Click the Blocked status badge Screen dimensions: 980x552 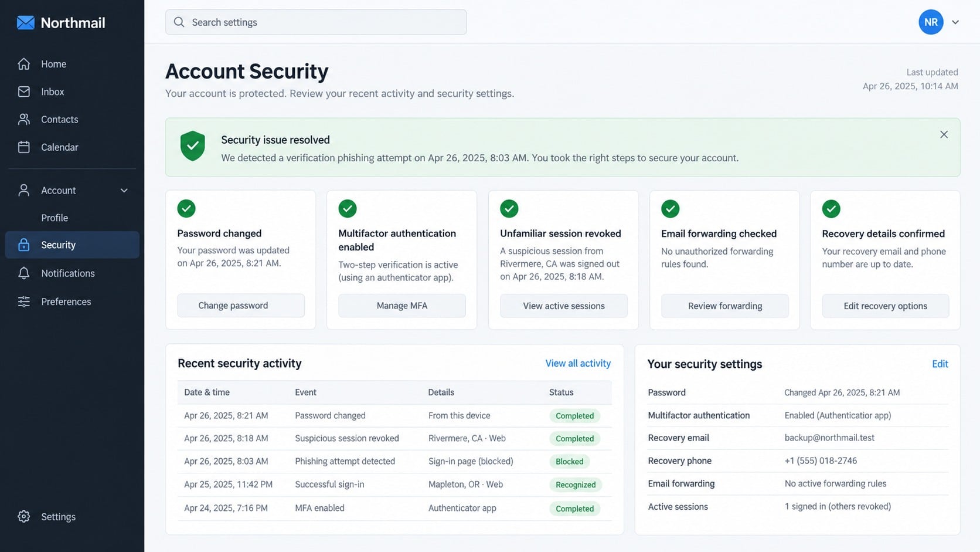coord(570,462)
